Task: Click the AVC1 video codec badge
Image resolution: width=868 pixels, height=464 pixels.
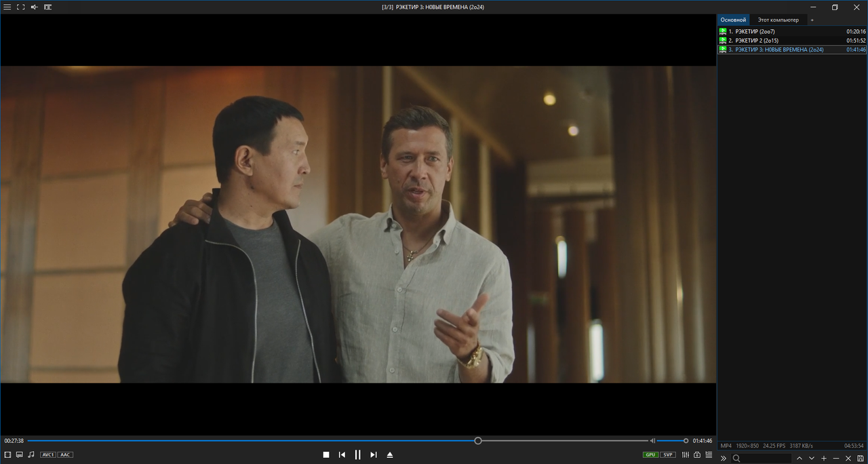Action: pyautogui.click(x=48, y=455)
